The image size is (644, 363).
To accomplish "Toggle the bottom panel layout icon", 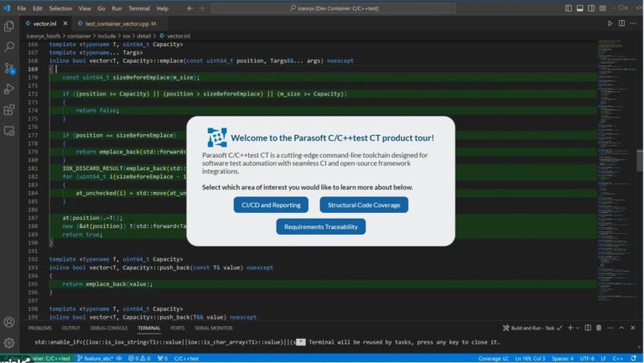I will pyautogui.click(x=580, y=8).
